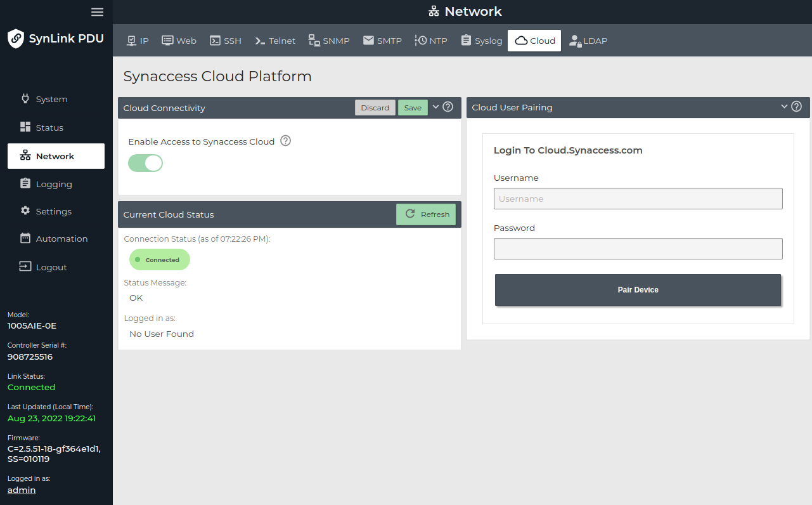Image resolution: width=812 pixels, height=505 pixels.
Task: Select Network in the sidebar
Action: [56, 156]
